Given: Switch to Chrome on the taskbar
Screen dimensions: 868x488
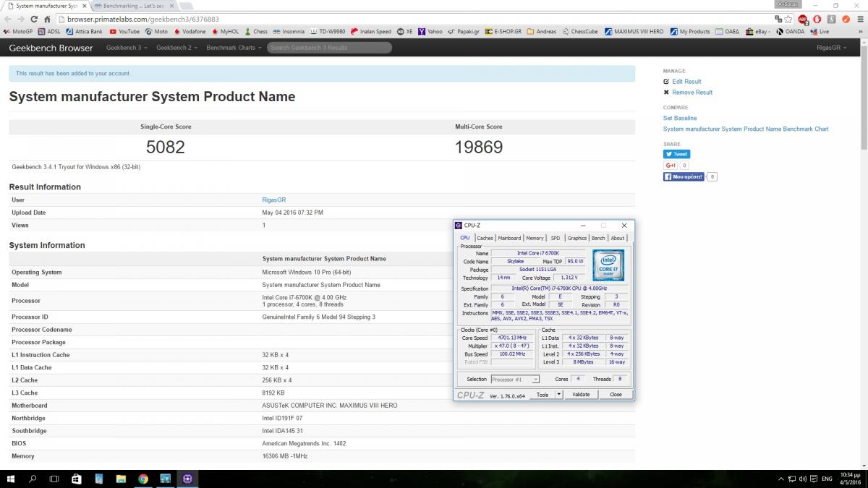Looking at the screenshot, I should coord(143,479).
